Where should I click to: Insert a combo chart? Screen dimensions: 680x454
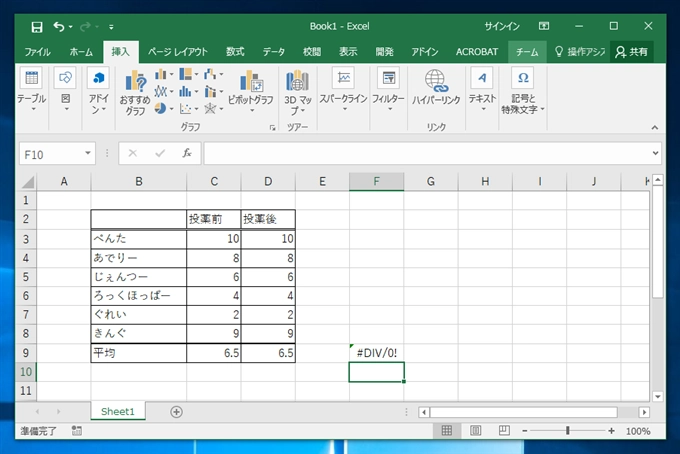(x=213, y=91)
